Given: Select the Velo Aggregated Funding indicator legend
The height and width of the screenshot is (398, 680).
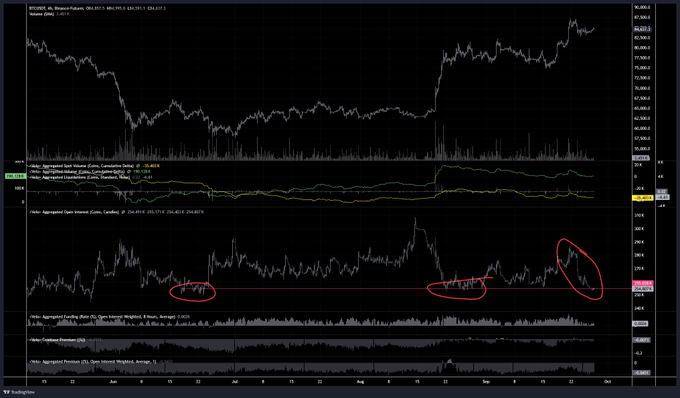Looking at the screenshot, I should [x=102, y=317].
